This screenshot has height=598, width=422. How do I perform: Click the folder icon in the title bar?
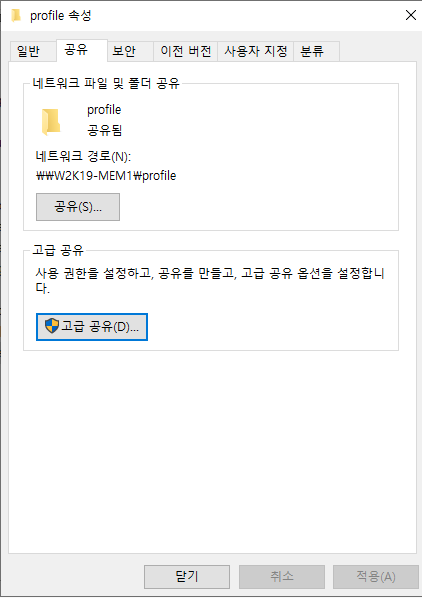pyautogui.click(x=16, y=16)
